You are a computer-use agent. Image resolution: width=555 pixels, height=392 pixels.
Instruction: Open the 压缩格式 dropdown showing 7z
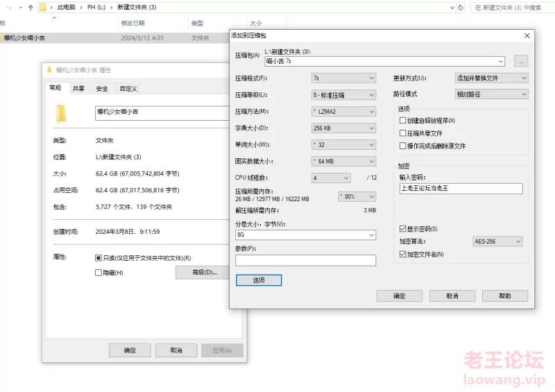click(x=343, y=78)
